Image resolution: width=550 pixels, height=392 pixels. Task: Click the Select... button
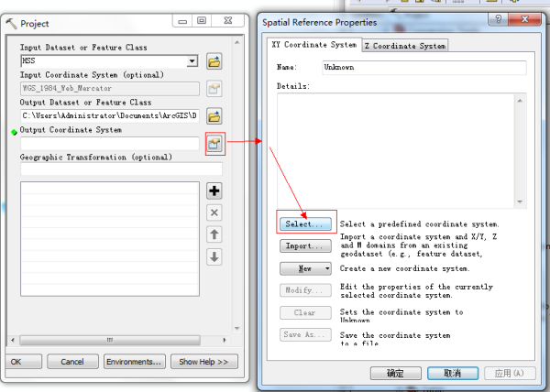pos(305,223)
